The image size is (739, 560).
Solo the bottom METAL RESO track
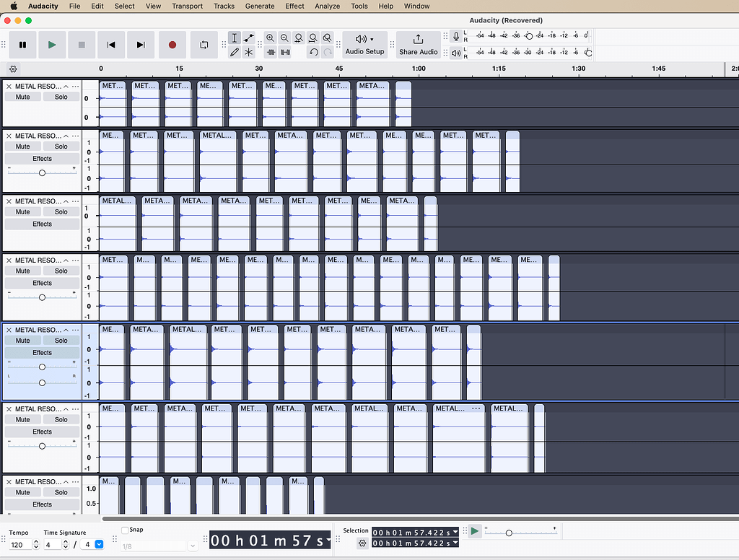pos(61,491)
